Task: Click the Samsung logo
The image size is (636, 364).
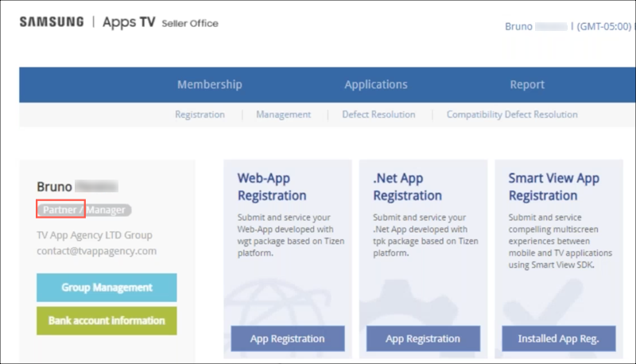Action: click(52, 21)
